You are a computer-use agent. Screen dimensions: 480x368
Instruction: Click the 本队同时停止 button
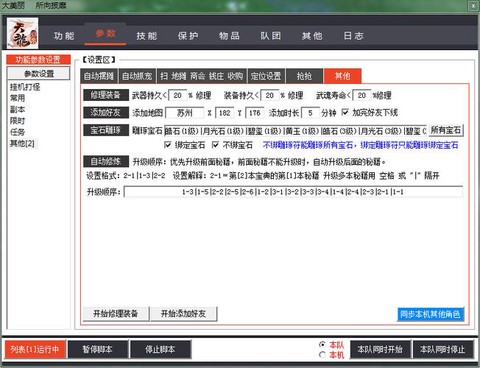(x=443, y=349)
